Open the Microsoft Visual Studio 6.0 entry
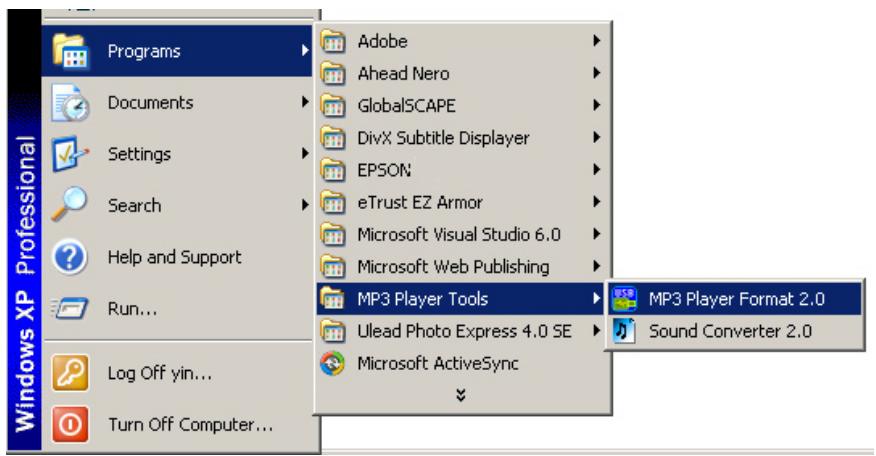876x456 pixels. [x=461, y=235]
